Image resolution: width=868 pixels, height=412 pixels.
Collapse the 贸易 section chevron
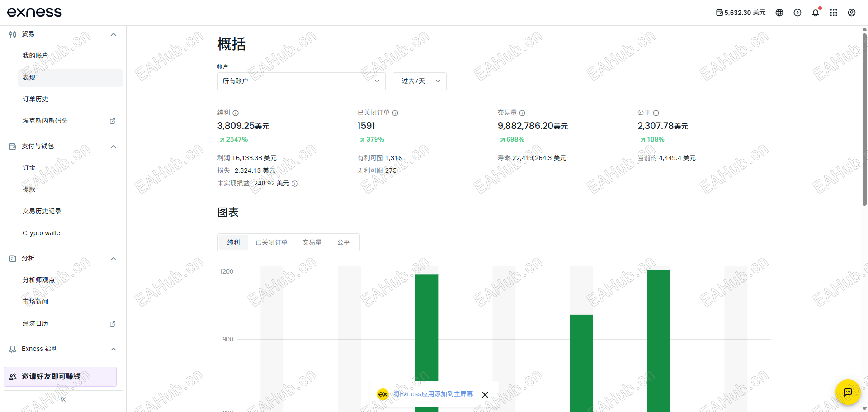pyautogui.click(x=113, y=34)
